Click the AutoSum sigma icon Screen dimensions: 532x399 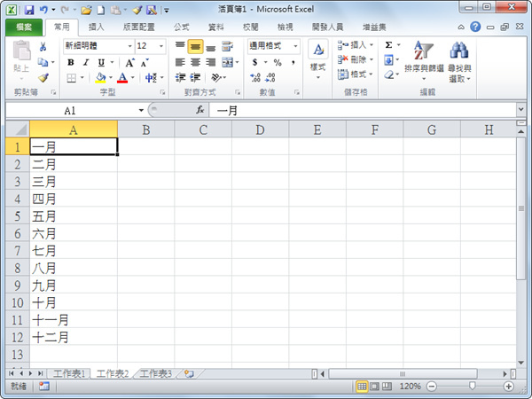click(389, 45)
